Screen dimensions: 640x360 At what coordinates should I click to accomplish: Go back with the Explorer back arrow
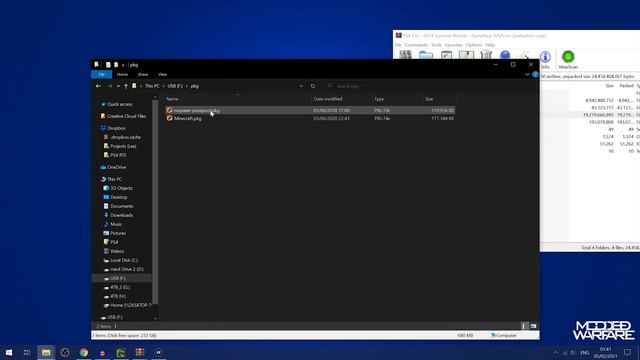pos(98,86)
